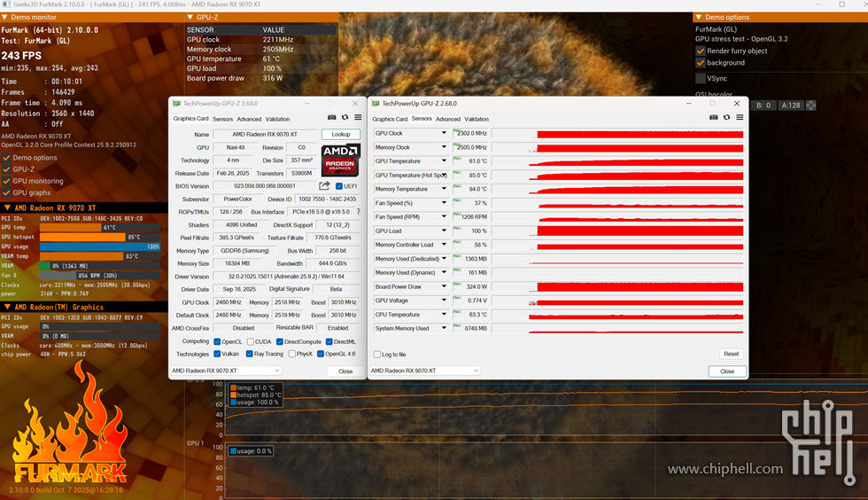Screen dimensions: 868x500
Task: Click refresh icon in GPU-Z Sensors window
Action: (727, 118)
